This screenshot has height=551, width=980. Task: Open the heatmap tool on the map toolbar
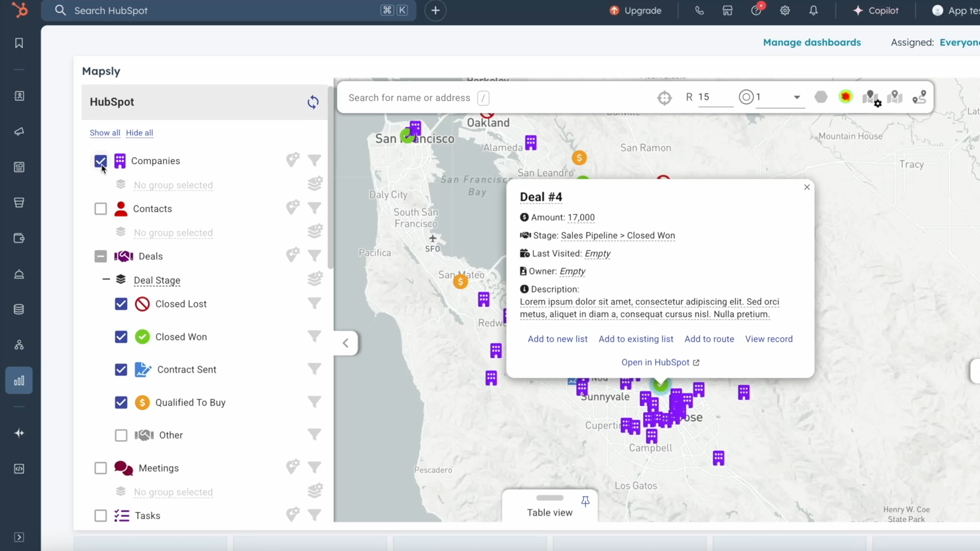[846, 97]
